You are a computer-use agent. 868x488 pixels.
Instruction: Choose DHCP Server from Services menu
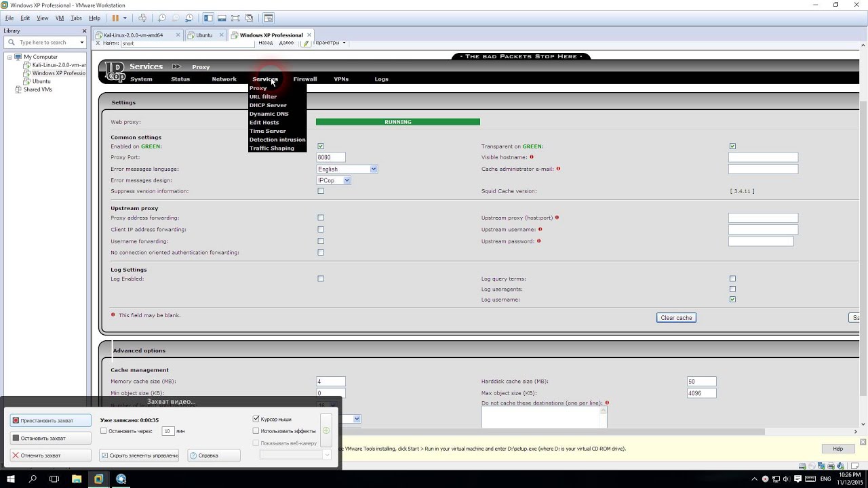[268, 105]
